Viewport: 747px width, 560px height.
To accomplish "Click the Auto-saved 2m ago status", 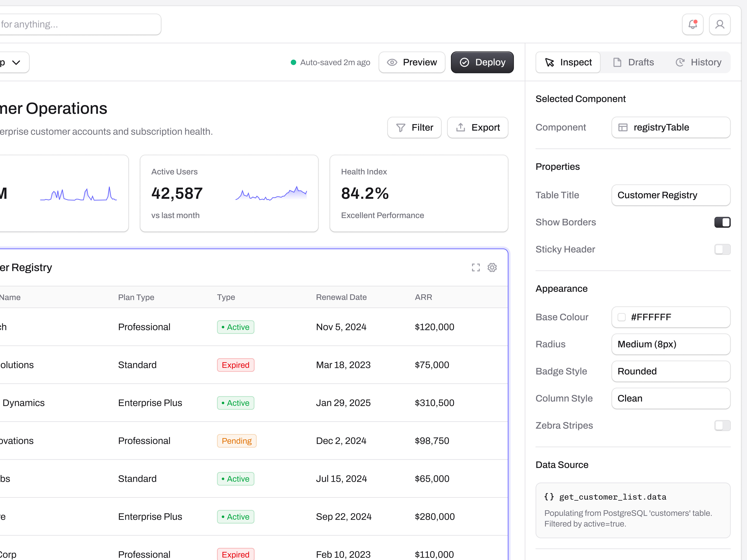I will click(331, 63).
